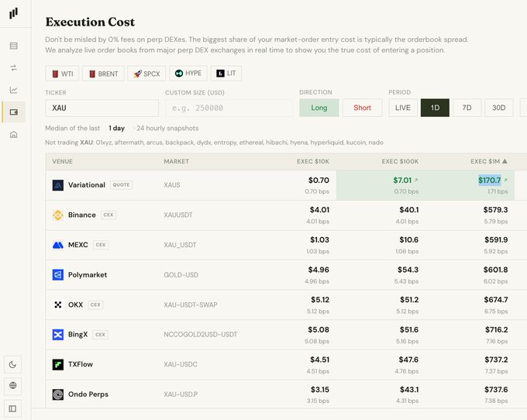Screen dimensions: 527x420
Task: Click the Ondo Perps venue name
Action: (x=88, y=394)
